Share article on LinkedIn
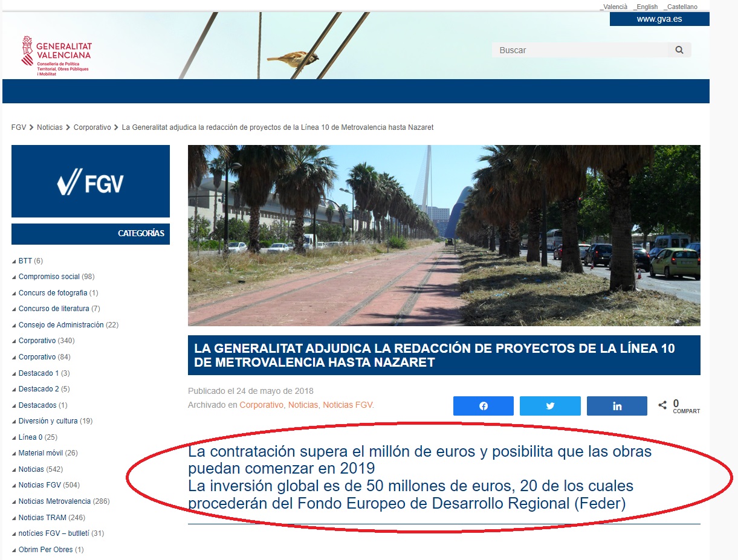 [617, 406]
